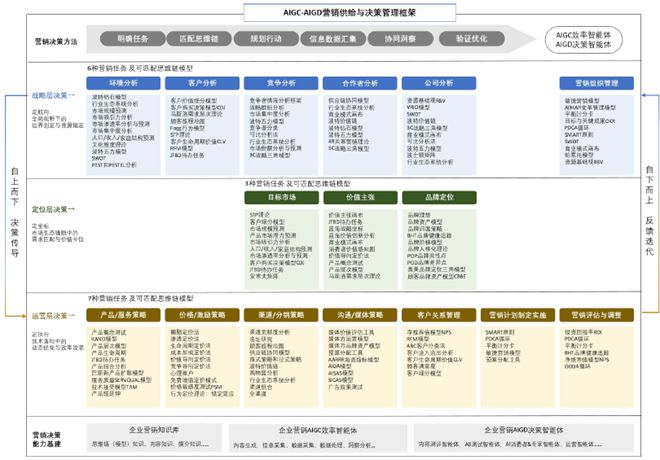This screenshot has width=660, height=460.
Task: Open the 环境分析 header box
Action: 123,84
